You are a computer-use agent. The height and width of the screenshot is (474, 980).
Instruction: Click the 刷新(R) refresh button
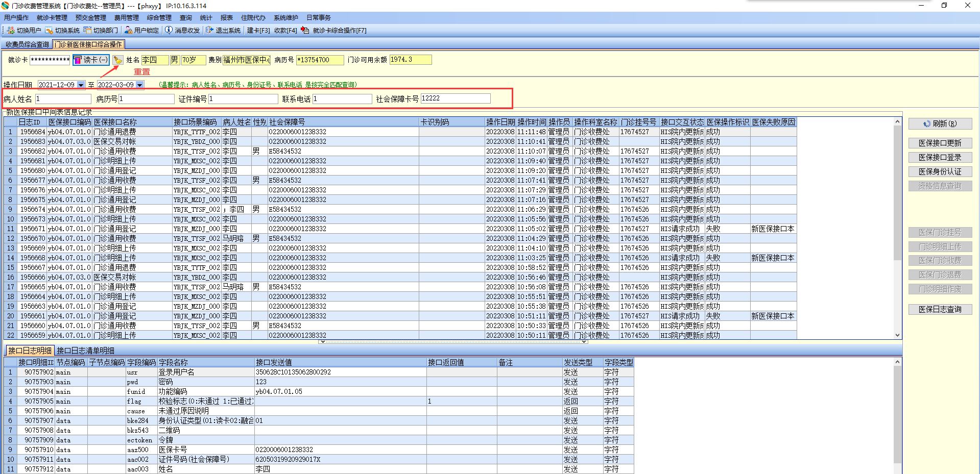coord(940,123)
